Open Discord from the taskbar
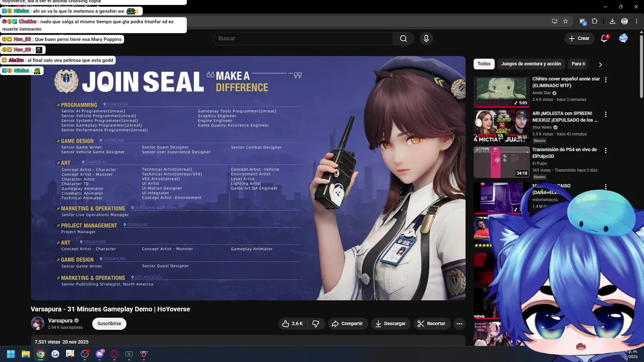 coord(100,354)
